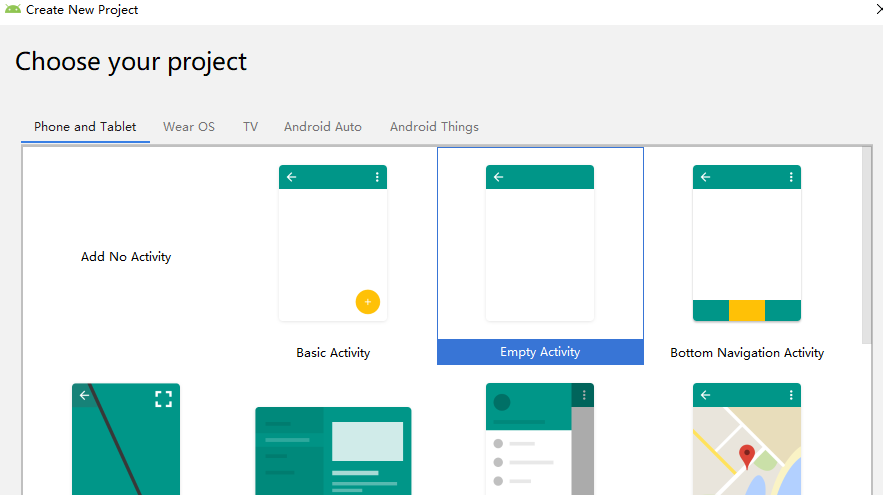Click the Android logo in the title bar
The height and width of the screenshot is (495, 883).
pyautogui.click(x=13, y=9)
